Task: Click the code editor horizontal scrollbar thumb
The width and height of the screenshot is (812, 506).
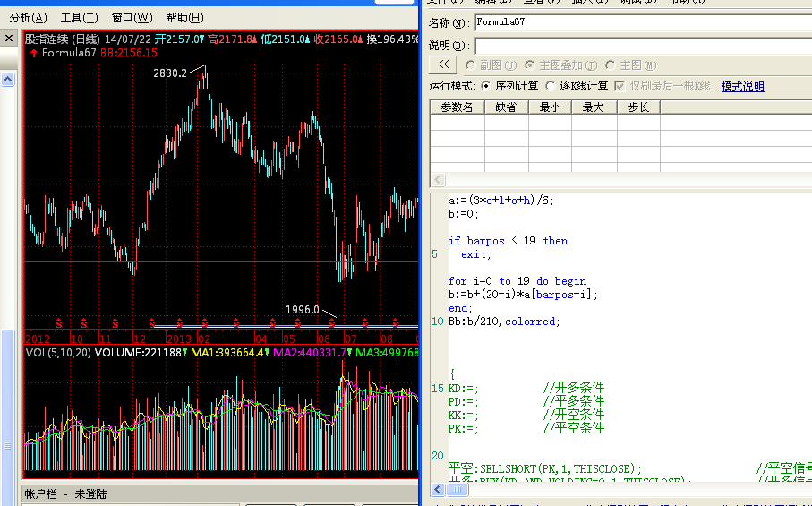Action: point(457,489)
